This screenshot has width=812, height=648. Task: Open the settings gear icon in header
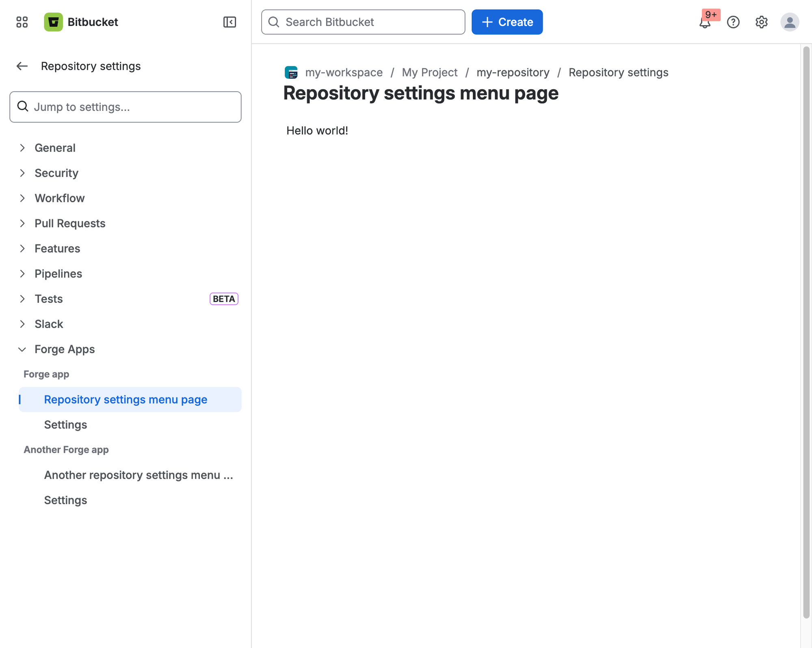point(761,22)
